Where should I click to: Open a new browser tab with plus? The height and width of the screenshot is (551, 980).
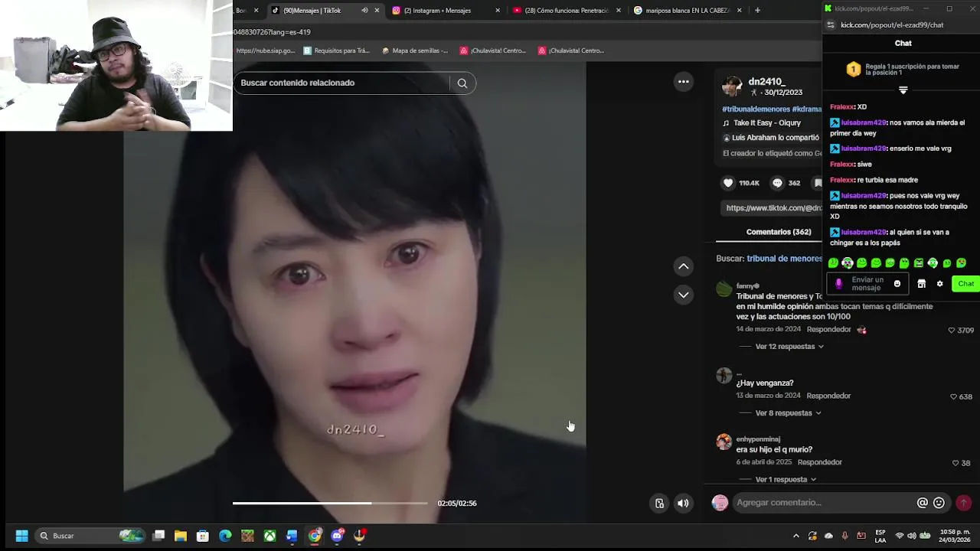(757, 11)
